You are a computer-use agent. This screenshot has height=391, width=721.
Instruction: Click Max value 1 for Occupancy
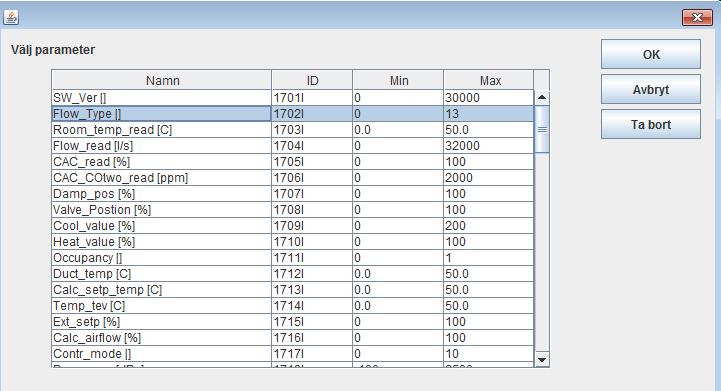pyautogui.click(x=489, y=258)
